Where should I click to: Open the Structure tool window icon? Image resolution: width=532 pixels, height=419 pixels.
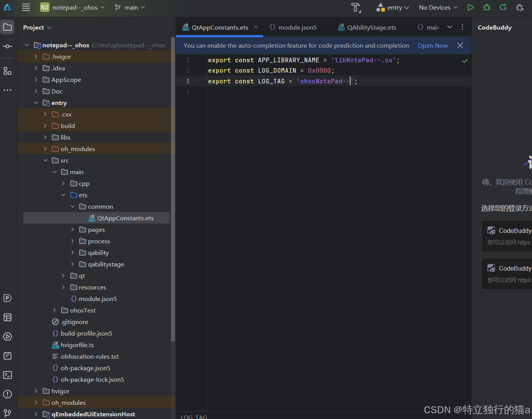click(x=7, y=71)
